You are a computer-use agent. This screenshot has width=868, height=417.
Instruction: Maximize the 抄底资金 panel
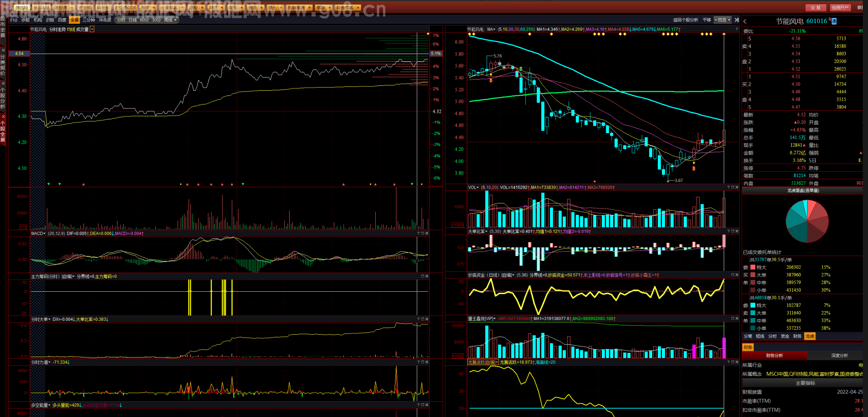coord(733,275)
